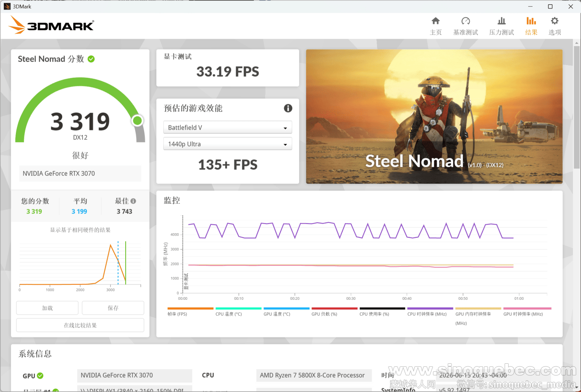Click the 3 199 average score value
Viewport: 581px width, 392px height.
coord(79,211)
